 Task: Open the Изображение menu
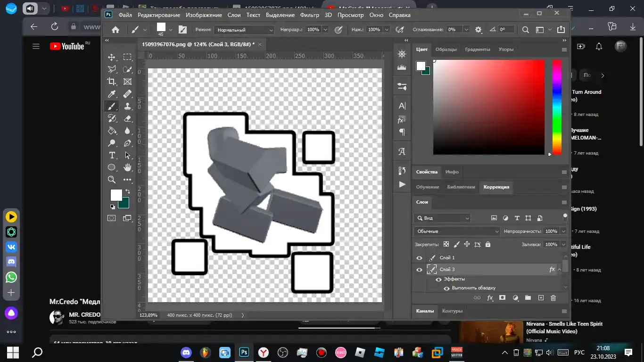click(204, 15)
